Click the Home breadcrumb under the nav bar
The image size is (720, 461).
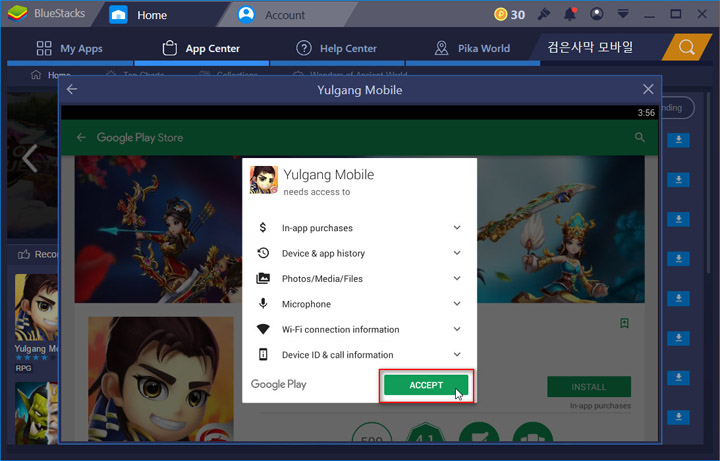point(51,75)
